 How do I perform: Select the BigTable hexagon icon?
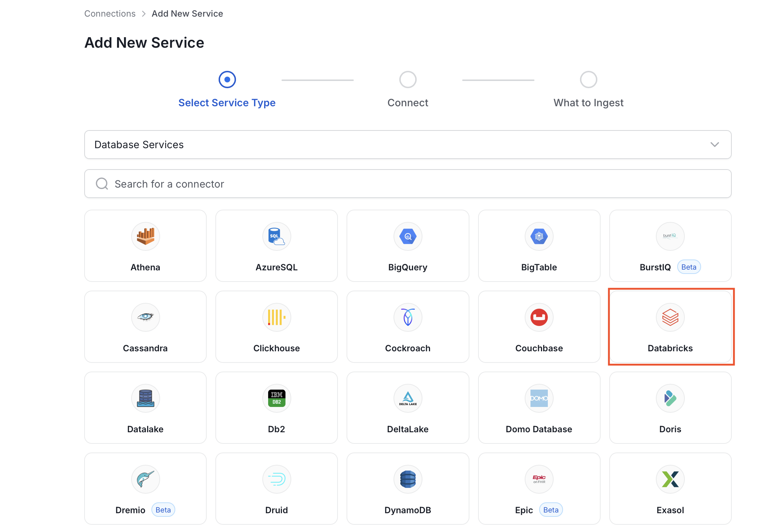(539, 236)
